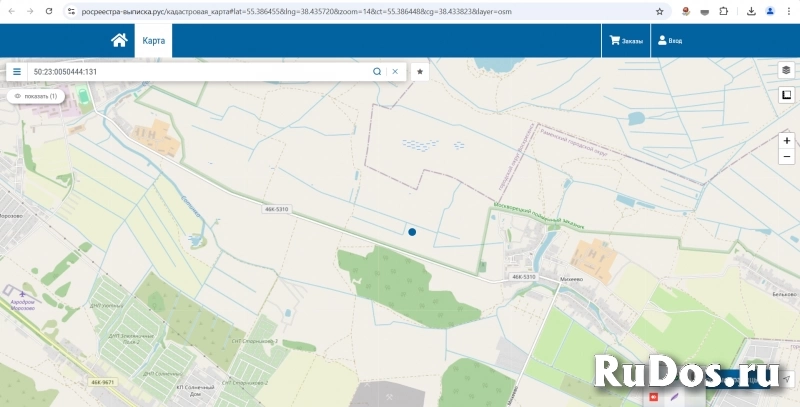Image resolution: width=800 pixels, height=407 pixels.
Task: Switch to the Карта tab
Action: pos(153,41)
